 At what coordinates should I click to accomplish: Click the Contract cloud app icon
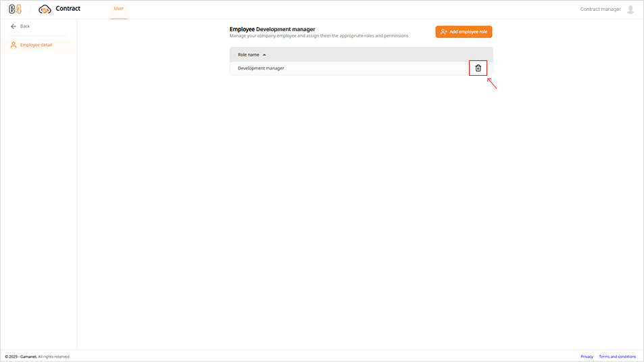pos(45,9)
